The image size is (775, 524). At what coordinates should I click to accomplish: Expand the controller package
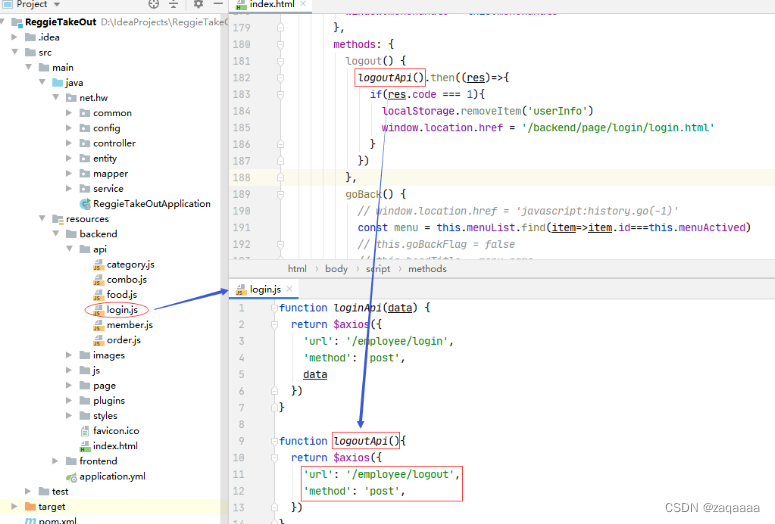click(x=69, y=143)
